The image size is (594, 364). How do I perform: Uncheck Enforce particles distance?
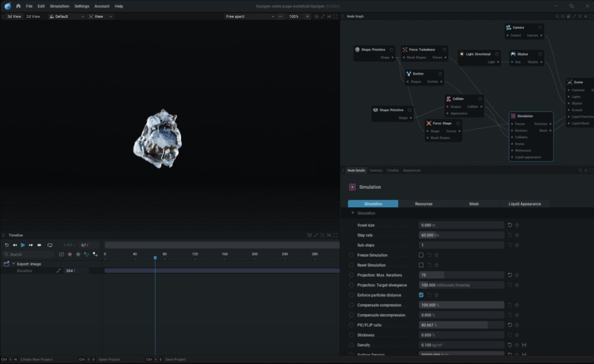click(421, 295)
